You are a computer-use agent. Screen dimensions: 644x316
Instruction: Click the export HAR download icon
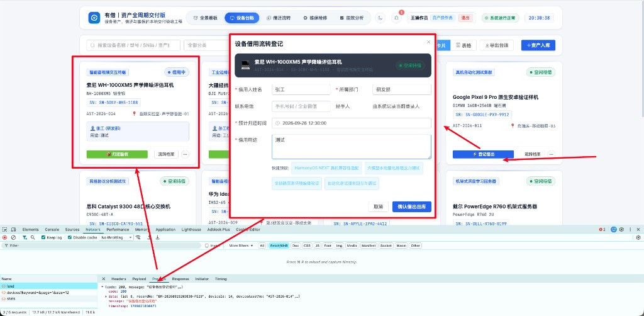157,237
